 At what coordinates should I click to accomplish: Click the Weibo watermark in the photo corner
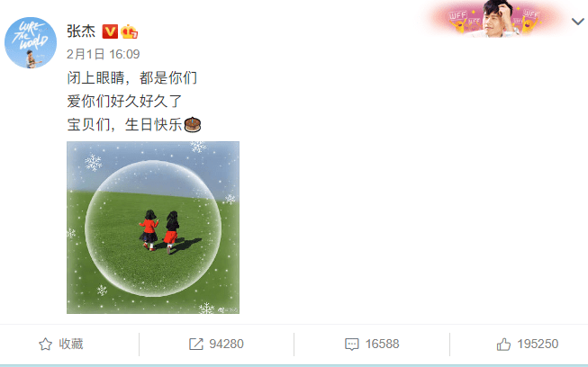point(228,309)
